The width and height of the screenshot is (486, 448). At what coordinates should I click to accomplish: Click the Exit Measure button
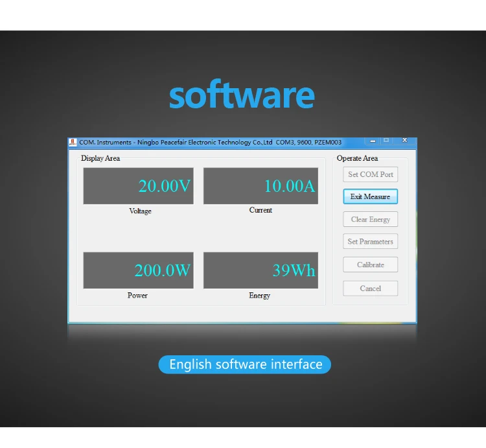point(370,196)
